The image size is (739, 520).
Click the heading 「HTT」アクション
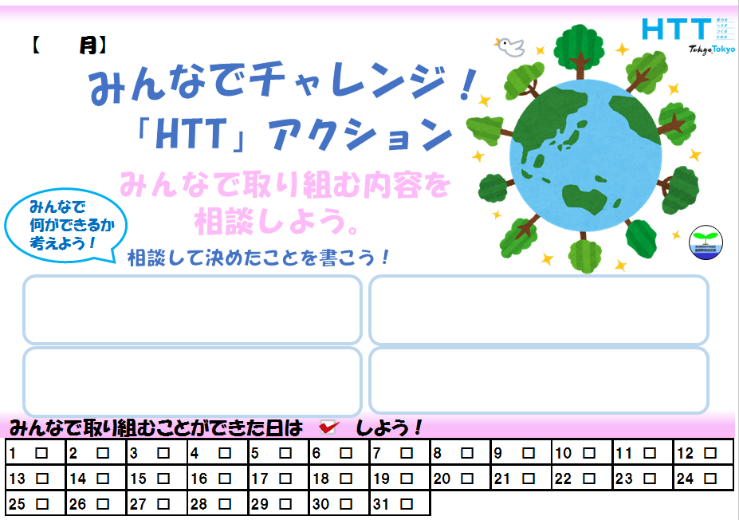pyautogui.click(x=294, y=134)
